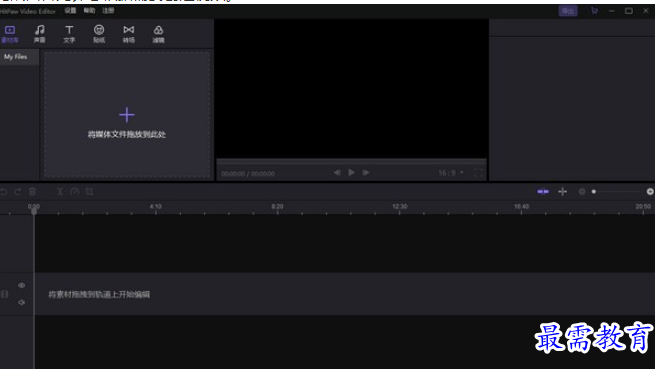Click the 00:00:00 / 00:00:00 timecode display
The height and width of the screenshot is (369, 659).
[248, 174]
